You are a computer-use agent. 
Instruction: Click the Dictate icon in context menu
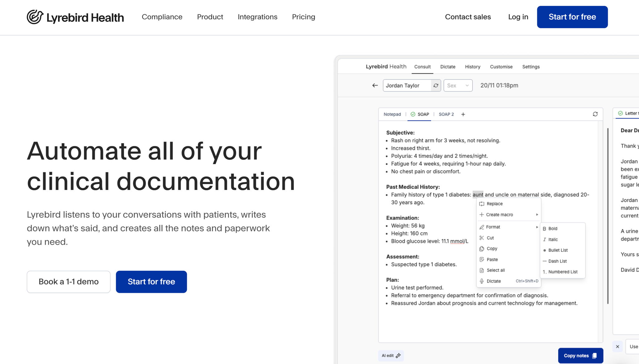[x=481, y=281]
